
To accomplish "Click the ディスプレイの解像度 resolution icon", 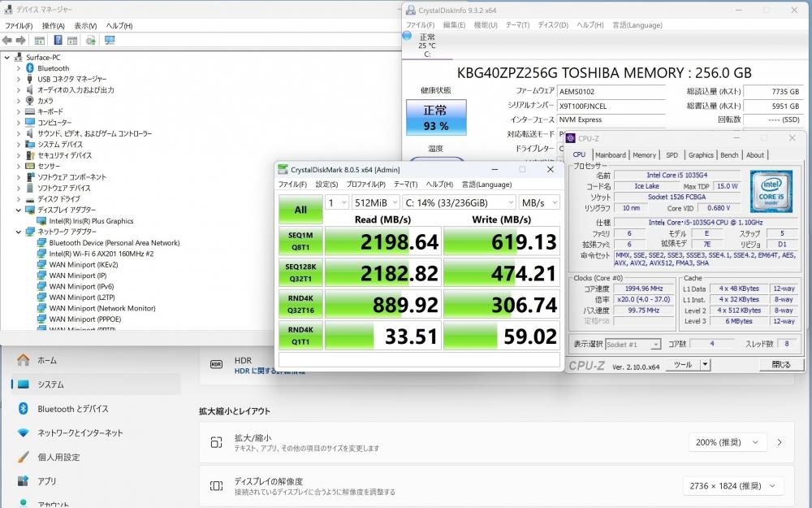I will (x=216, y=486).
